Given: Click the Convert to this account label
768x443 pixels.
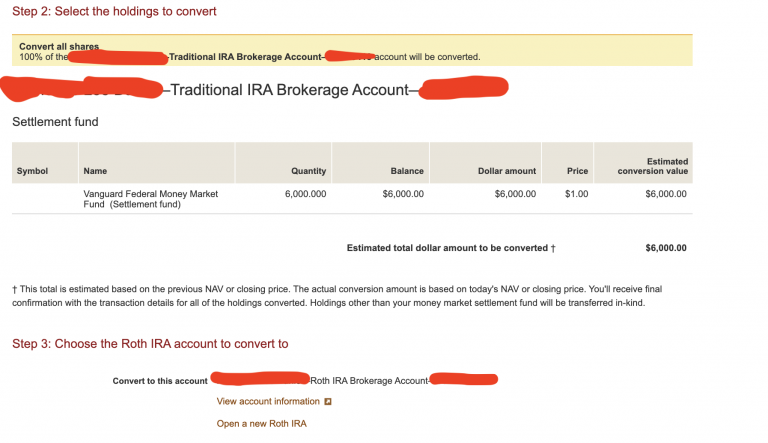Looking at the screenshot, I should (x=160, y=381).
